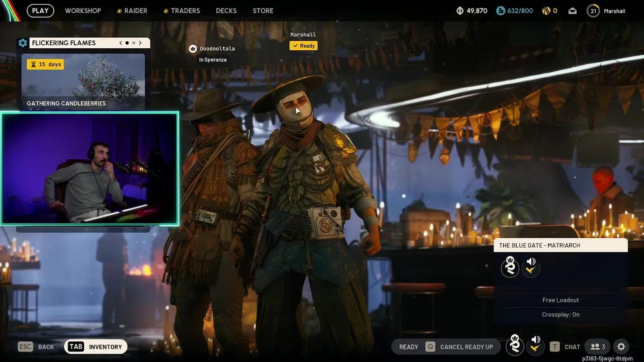Click the bottom bar squad emblem icon
The image size is (644, 362).
pyautogui.click(x=515, y=345)
